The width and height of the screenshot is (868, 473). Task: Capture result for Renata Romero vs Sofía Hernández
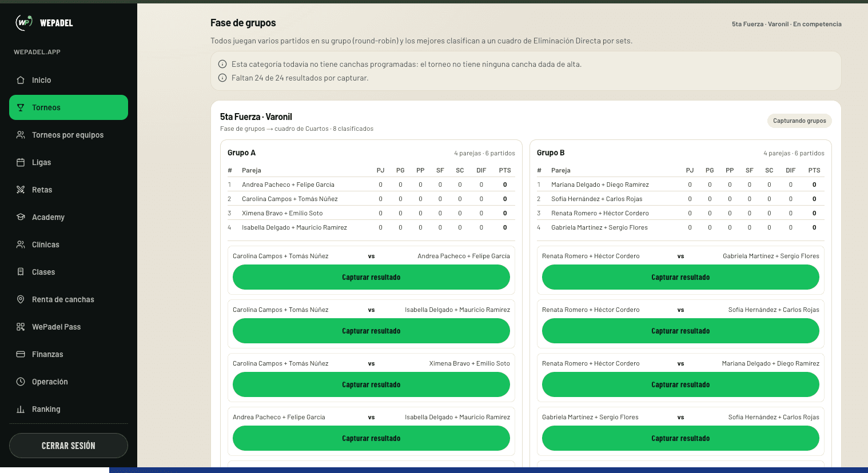(x=680, y=331)
